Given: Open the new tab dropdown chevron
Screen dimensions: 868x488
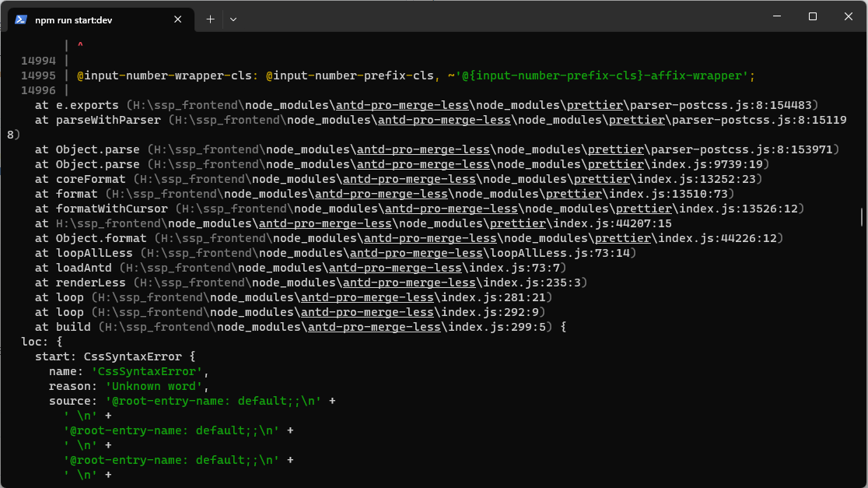Looking at the screenshot, I should (233, 19).
